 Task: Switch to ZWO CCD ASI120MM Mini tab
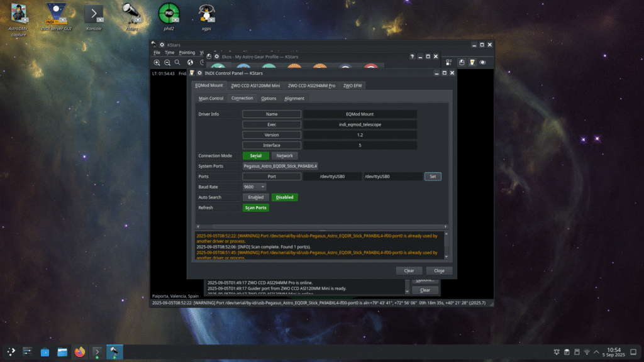coord(255,85)
